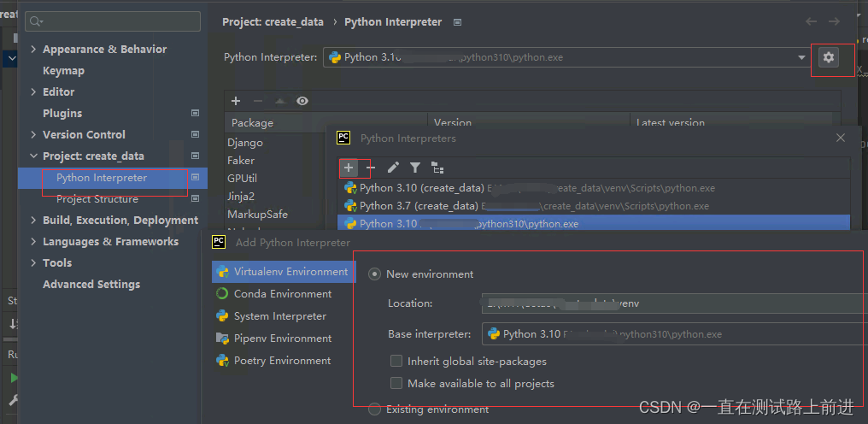Upgrade package using the up arrow icon
The width and height of the screenshot is (868, 424).
click(280, 101)
